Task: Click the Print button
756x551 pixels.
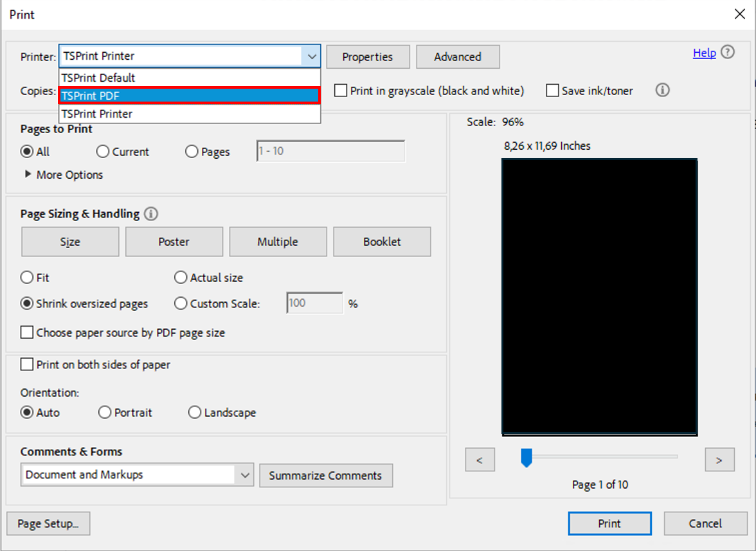Action: point(610,523)
